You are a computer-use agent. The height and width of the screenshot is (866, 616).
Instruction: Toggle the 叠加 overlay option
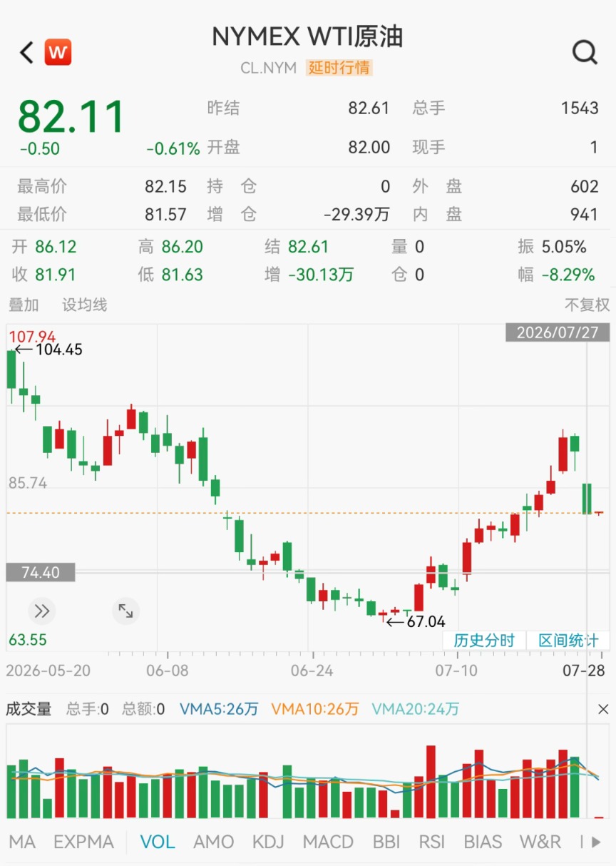pyautogui.click(x=24, y=305)
